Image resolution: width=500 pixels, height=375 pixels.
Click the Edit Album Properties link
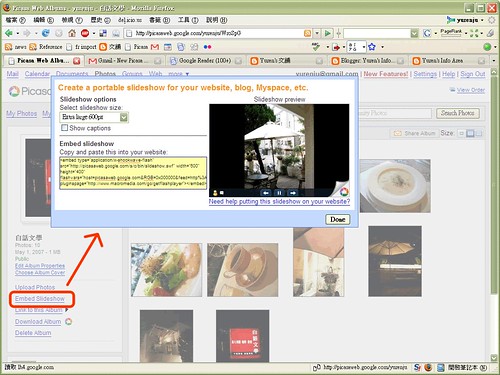click(40, 266)
